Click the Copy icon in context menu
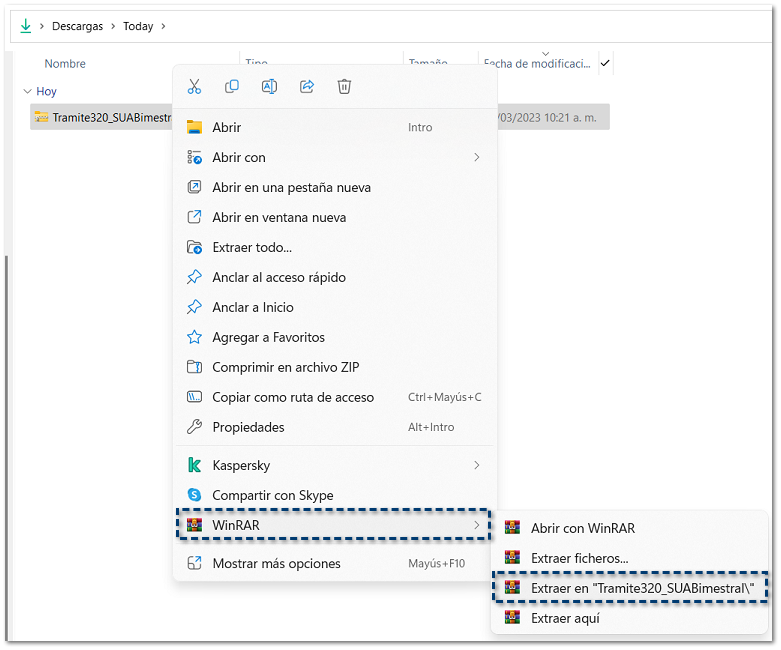The width and height of the screenshot is (781, 650). pyautogui.click(x=232, y=87)
